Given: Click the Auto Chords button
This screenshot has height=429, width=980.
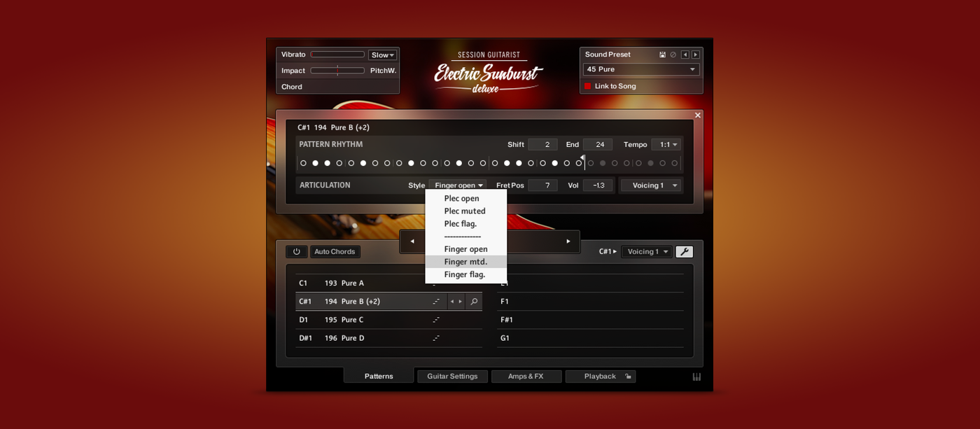Looking at the screenshot, I should click(x=335, y=252).
